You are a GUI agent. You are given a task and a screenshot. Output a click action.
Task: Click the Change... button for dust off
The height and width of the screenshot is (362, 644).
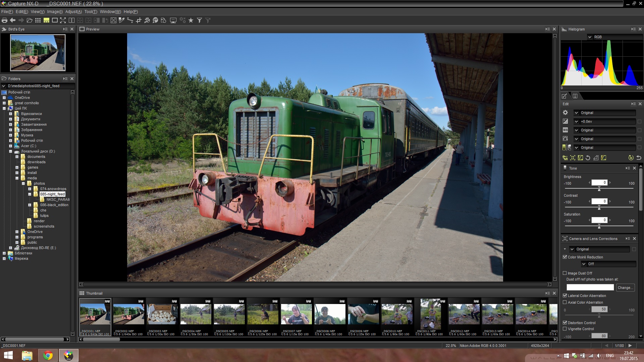pos(625,288)
